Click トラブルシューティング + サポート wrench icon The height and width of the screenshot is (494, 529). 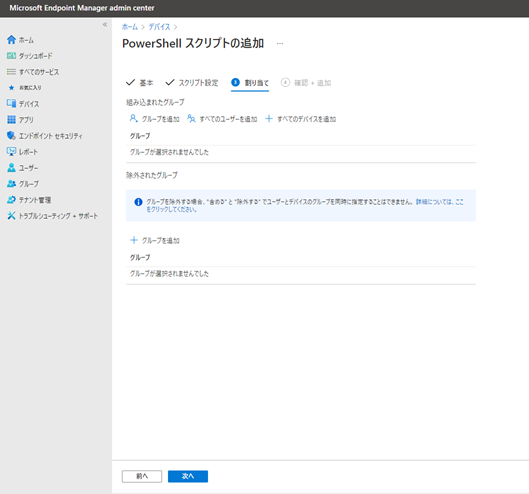pos(11,216)
